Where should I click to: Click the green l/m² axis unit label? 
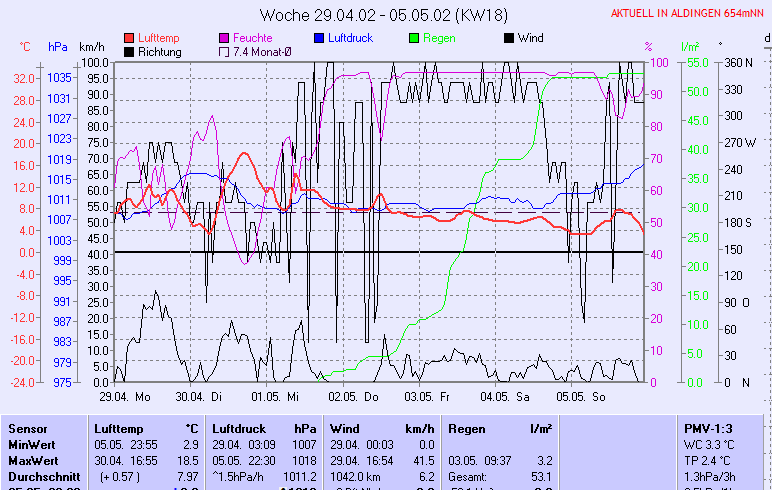pos(689,47)
